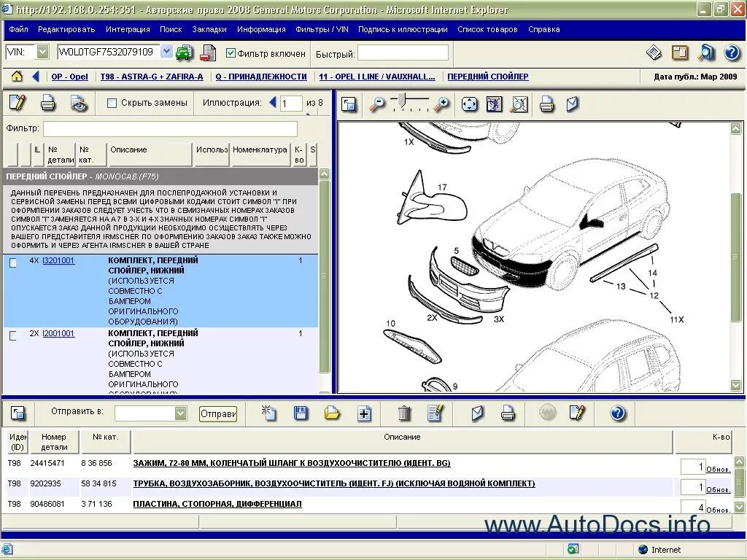The image size is (747, 560).
Task: Expand the shopping list panel icon
Action: tap(18, 413)
